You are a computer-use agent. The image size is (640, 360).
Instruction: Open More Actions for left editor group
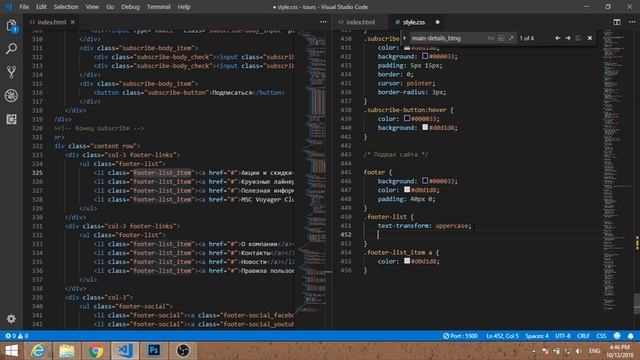[323, 22]
